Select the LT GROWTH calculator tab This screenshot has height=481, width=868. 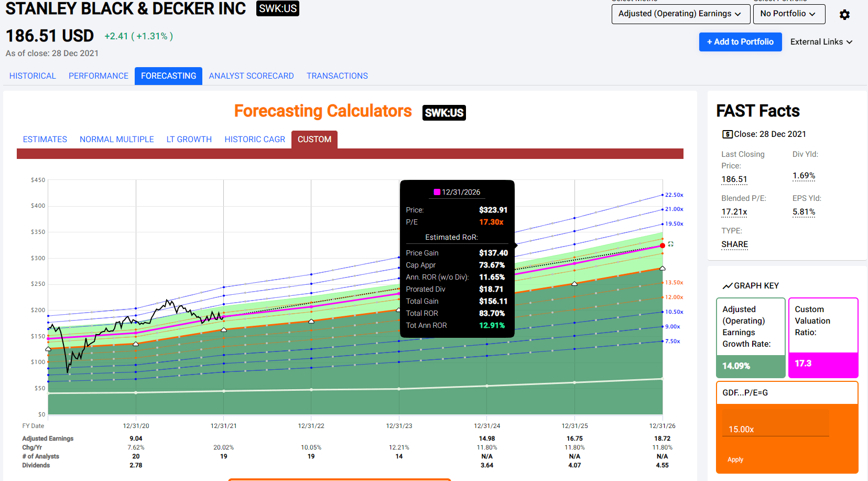[189, 140]
